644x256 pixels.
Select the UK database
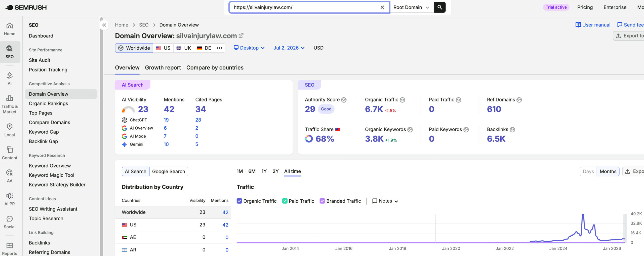pyautogui.click(x=184, y=48)
